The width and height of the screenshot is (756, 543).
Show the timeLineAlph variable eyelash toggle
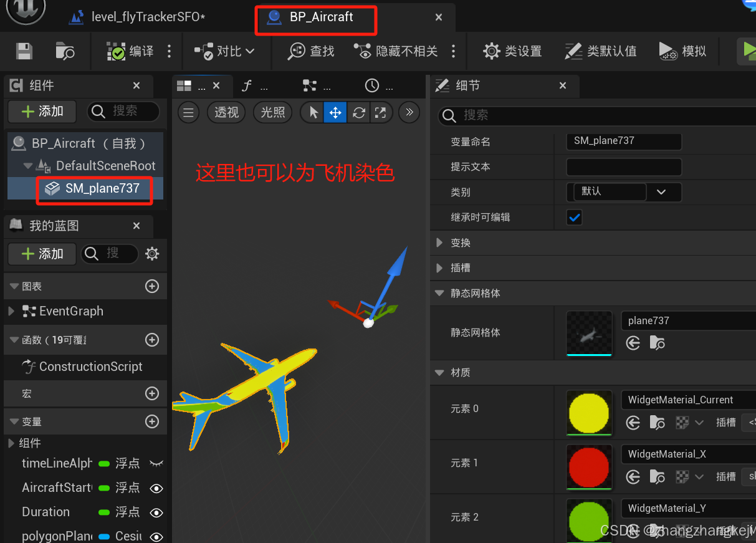(156, 464)
